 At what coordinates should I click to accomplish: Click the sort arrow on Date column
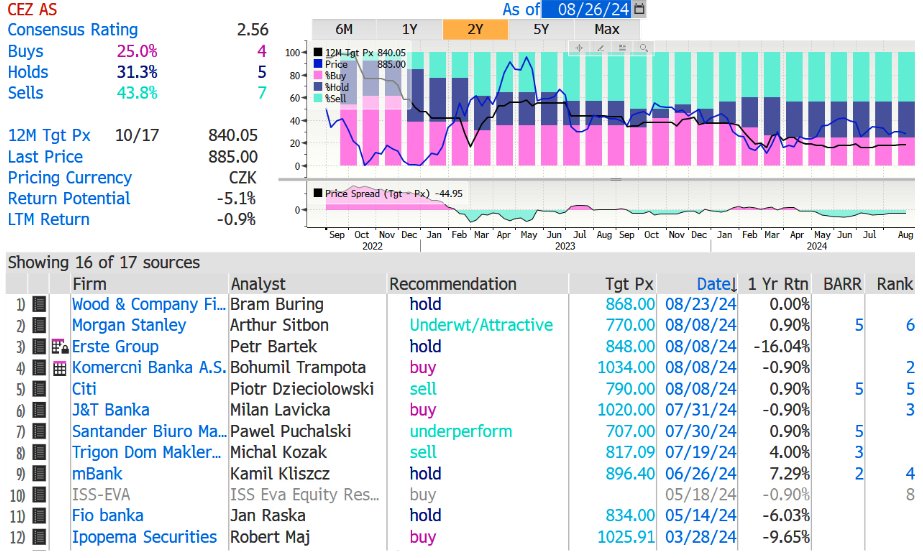coord(733,285)
